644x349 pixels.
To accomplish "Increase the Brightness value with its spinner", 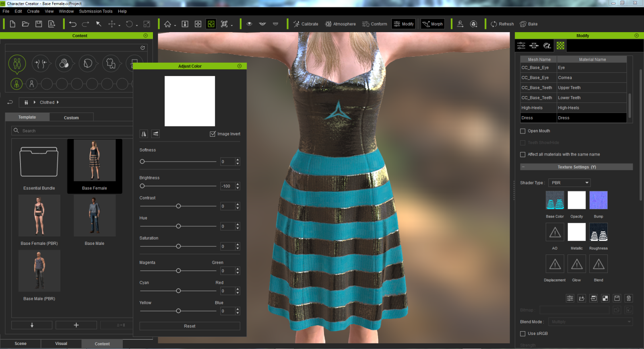I will click(x=237, y=184).
